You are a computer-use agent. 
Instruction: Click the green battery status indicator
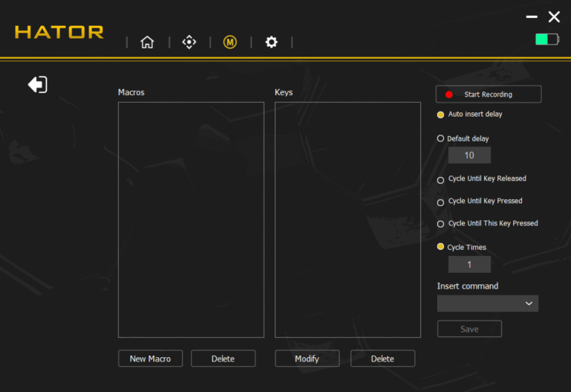[x=546, y=39]
